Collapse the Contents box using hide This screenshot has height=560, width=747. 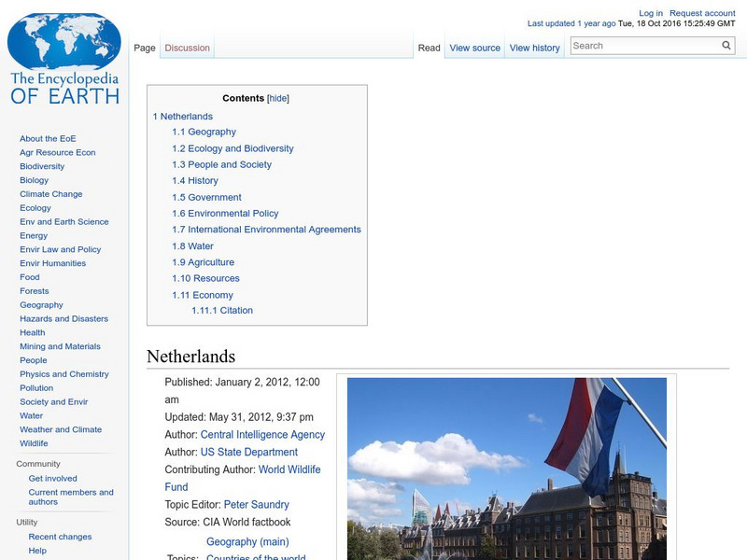point(277,97)
